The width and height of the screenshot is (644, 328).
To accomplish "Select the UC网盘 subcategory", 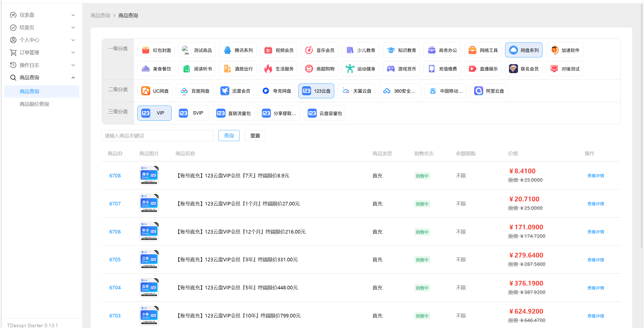I will pyautogui.click(x=155, y=91).
